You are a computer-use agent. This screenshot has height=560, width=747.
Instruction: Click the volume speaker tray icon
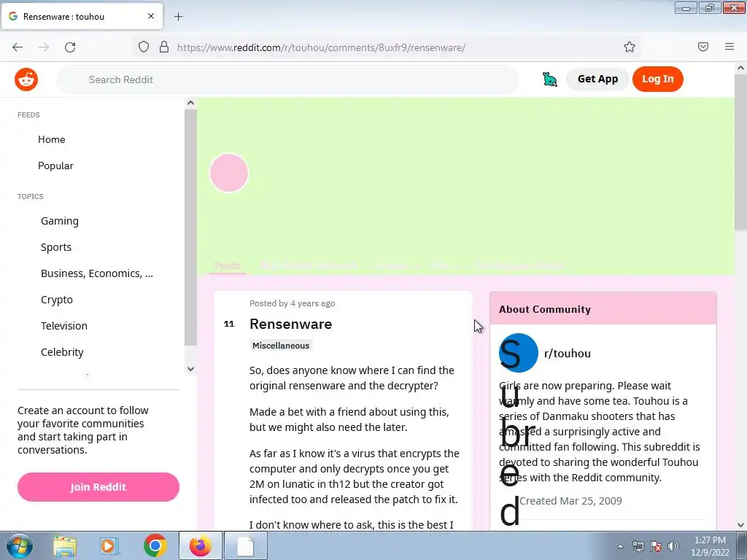673,546
